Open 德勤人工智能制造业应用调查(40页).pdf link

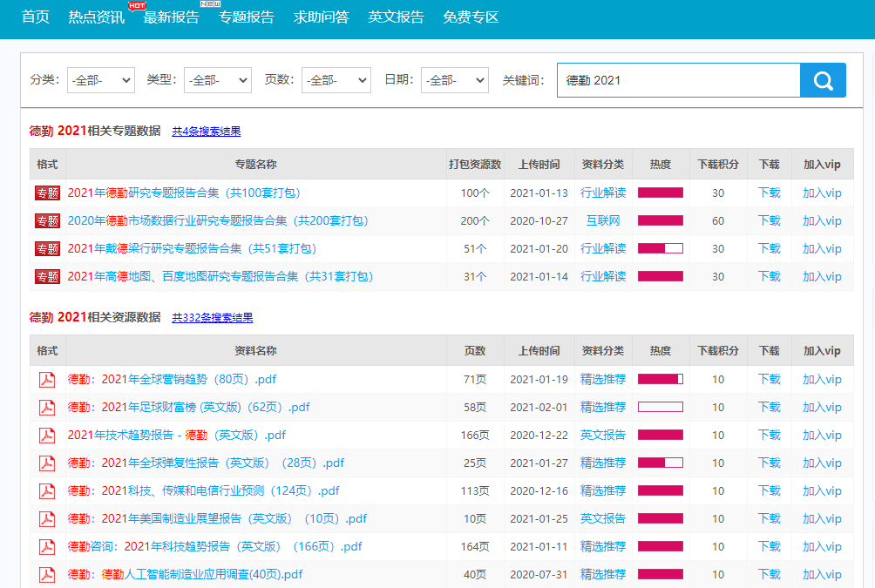(x=186, y=575)
